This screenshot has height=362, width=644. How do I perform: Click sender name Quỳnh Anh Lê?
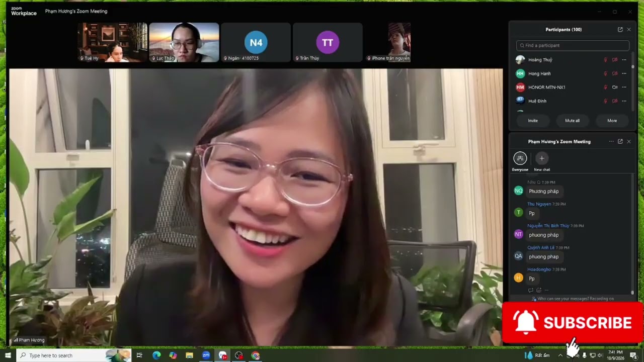(541, 247)
